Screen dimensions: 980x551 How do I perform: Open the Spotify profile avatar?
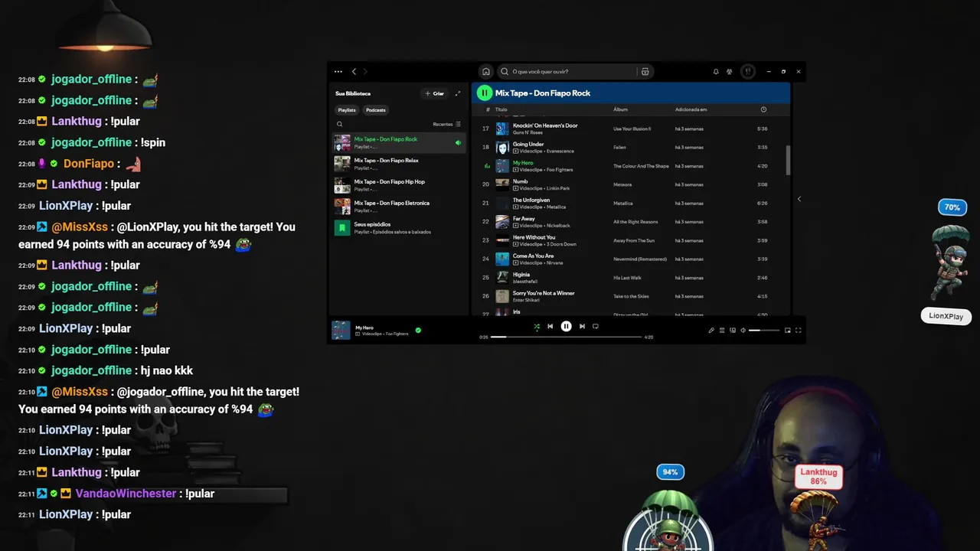click(748, 71)
